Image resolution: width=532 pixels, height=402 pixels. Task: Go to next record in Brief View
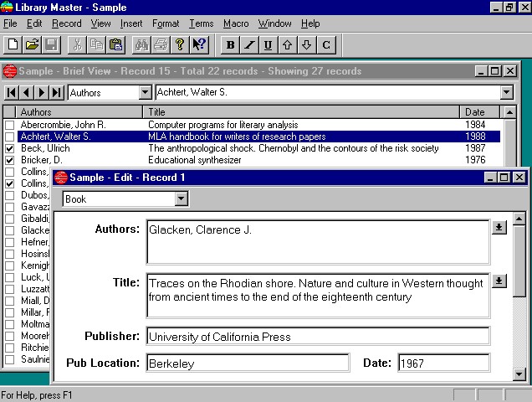pyautogui.click(x=41, y=92)
